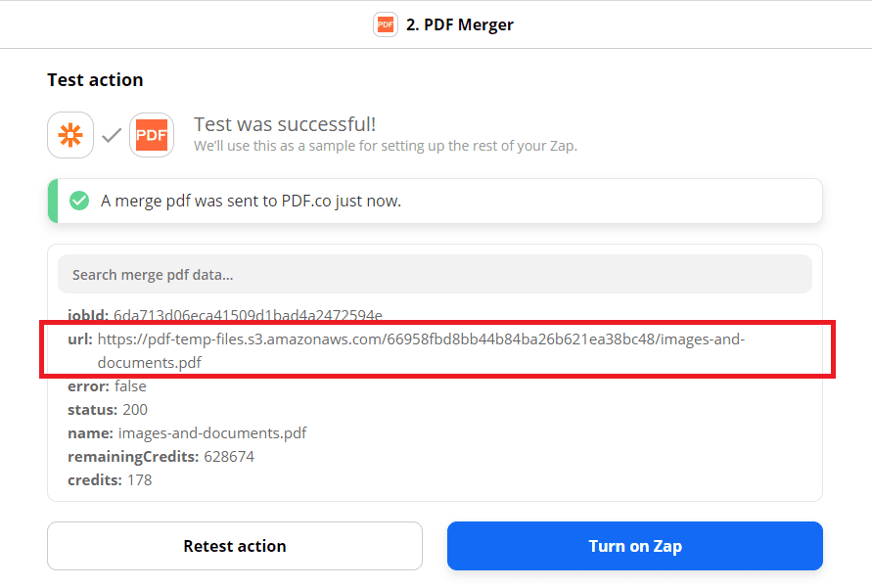Click the Test action heading
The height and width of the screenshot is (588, 872).
[95, 79]
